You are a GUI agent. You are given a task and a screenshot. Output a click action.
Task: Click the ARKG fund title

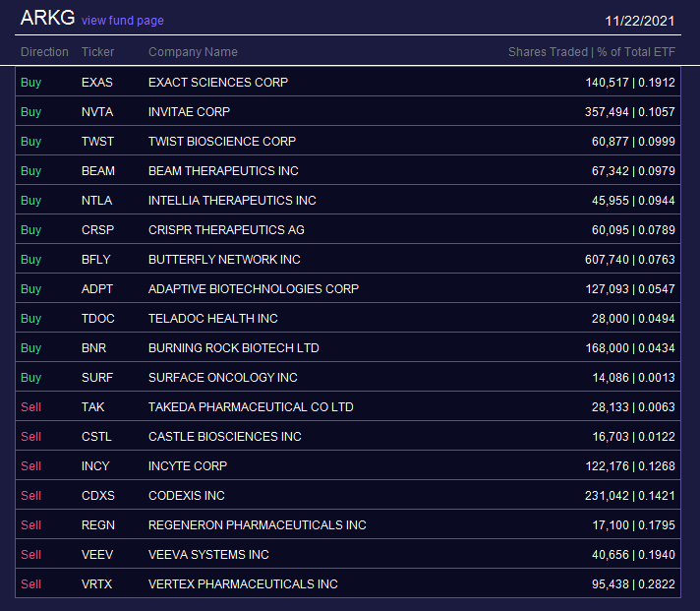pyautogui.click(x=47, y=18)
